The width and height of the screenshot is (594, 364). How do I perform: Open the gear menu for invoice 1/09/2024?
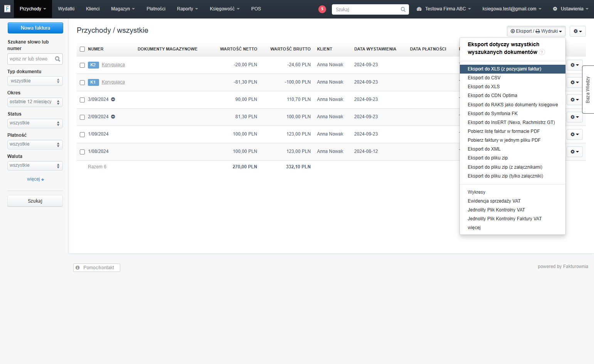[x=574, y=134]
